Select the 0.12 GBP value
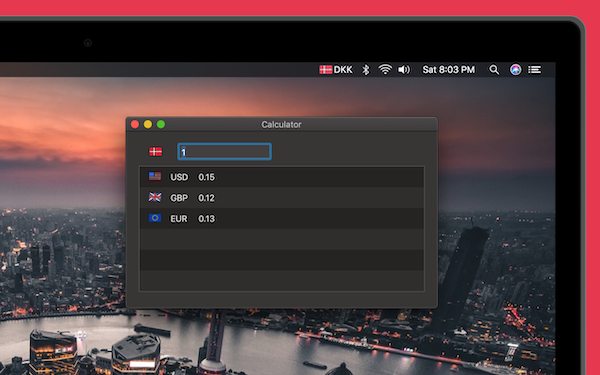 [x=206, y=198]
